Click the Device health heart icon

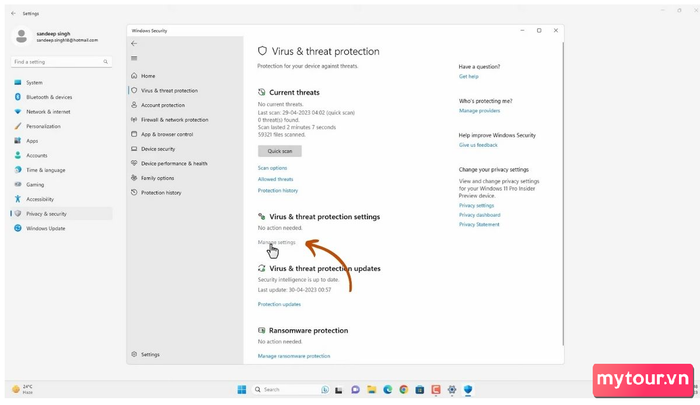point(134,163)
